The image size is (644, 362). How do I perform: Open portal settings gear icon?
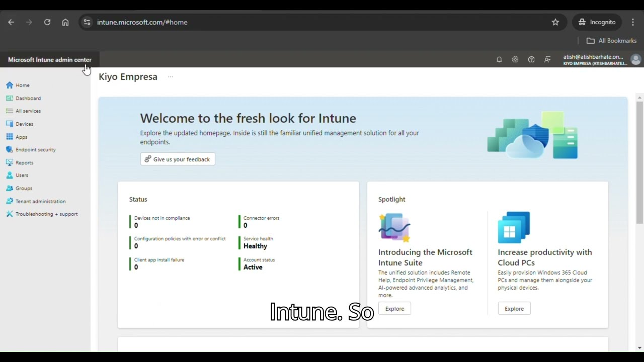[x=515, y=59]
